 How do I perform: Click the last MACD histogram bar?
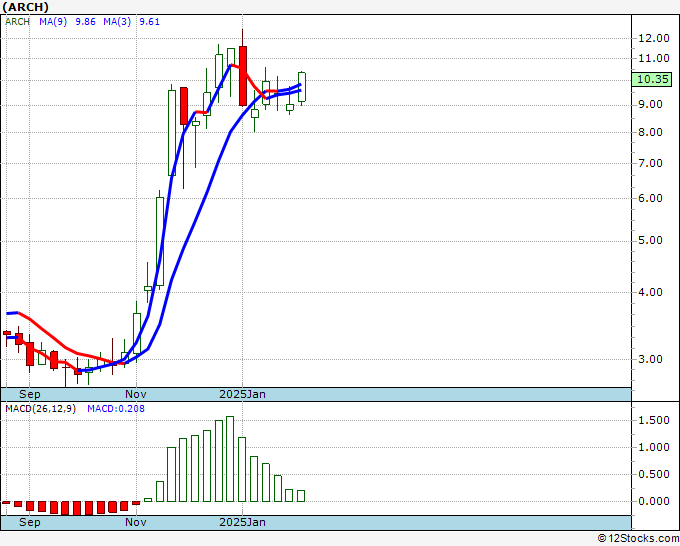pyautogui.click(x=301, y=496)
